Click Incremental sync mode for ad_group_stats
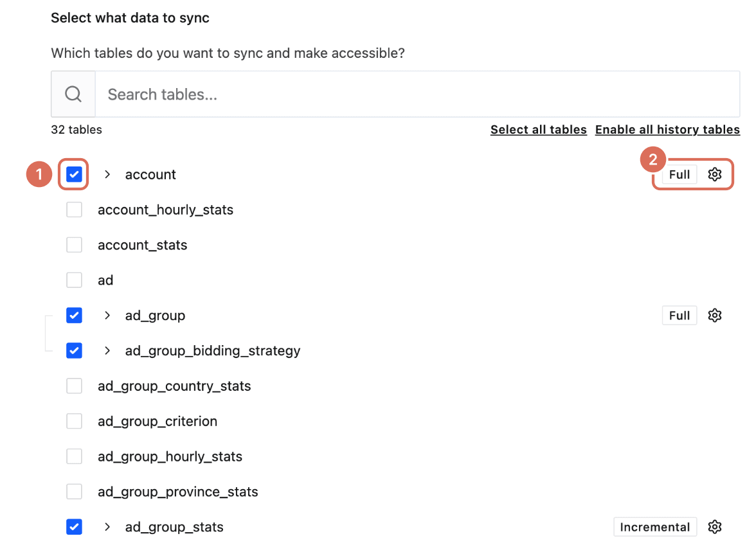Viewport: 756px width, 545px height. [x=654, y=527]
